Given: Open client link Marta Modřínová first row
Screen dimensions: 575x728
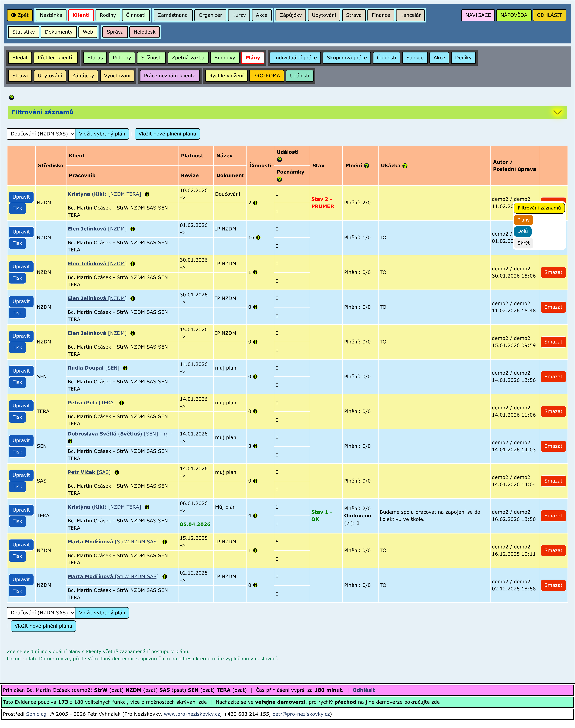Looking at the screenshot, I should tap(90, 542).
